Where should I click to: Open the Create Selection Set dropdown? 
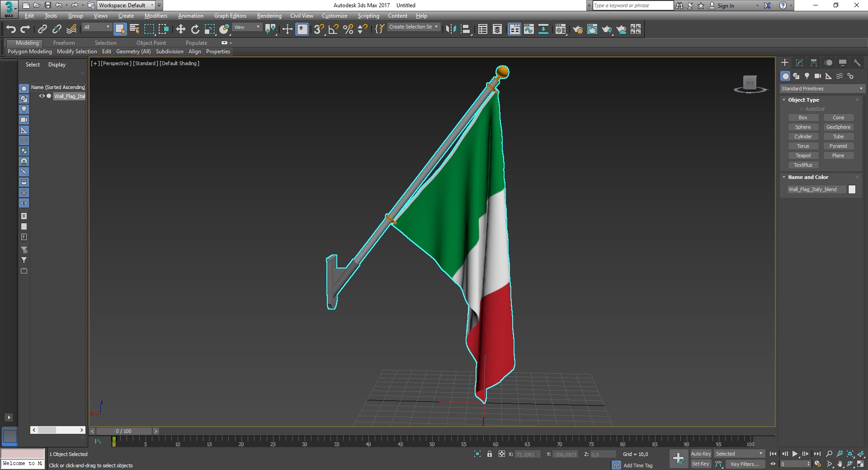pyautogui.click(x=413, y=27)
